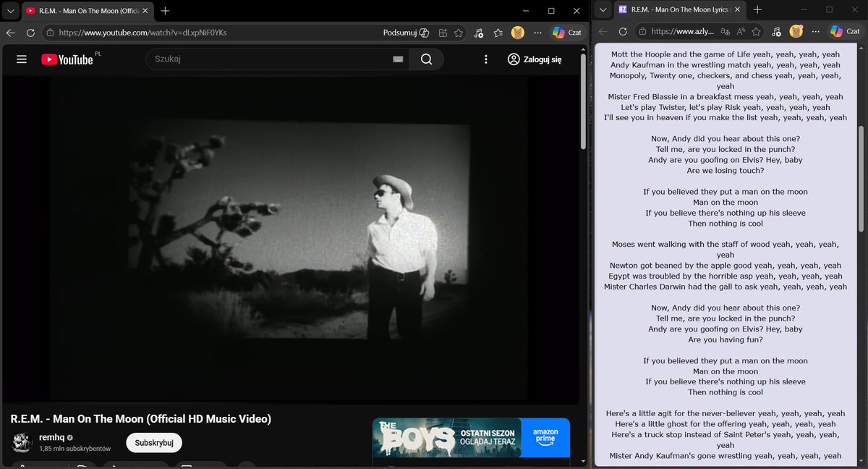
Task: Open profile avatar in YouTube window
Action: [x=517, y=33]
